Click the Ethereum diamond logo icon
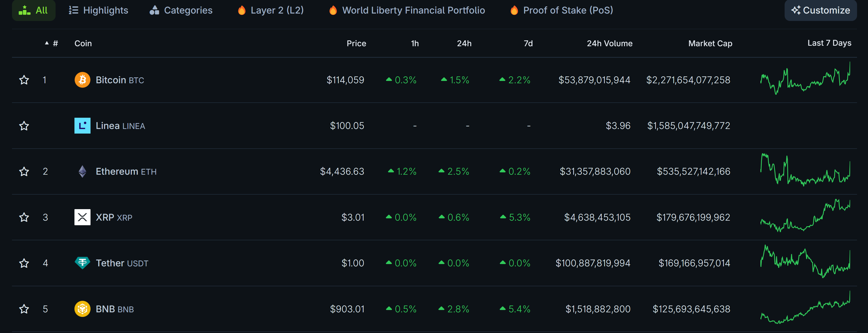 (x=82, y=171)
